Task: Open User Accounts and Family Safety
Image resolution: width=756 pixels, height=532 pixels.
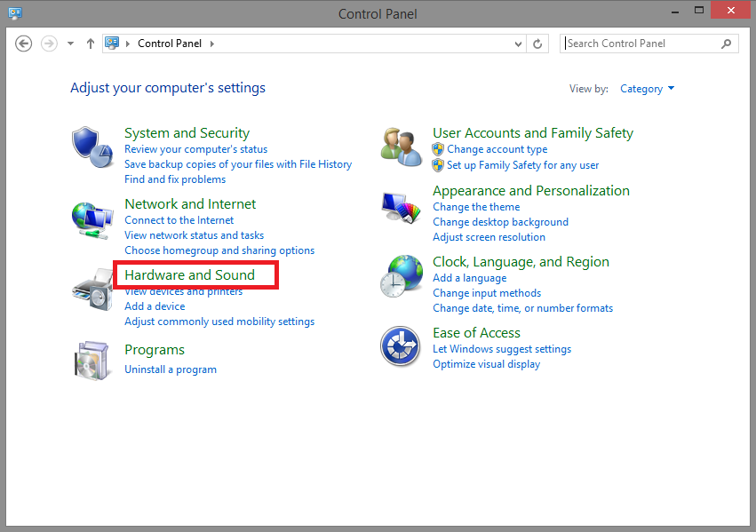Action: click(x=533, y=133)
